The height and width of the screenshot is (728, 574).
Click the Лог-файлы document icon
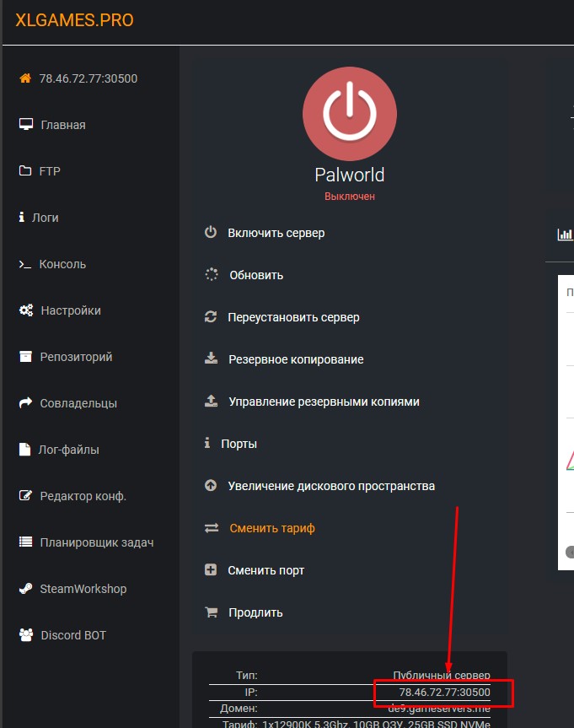(x=25, y=449)
